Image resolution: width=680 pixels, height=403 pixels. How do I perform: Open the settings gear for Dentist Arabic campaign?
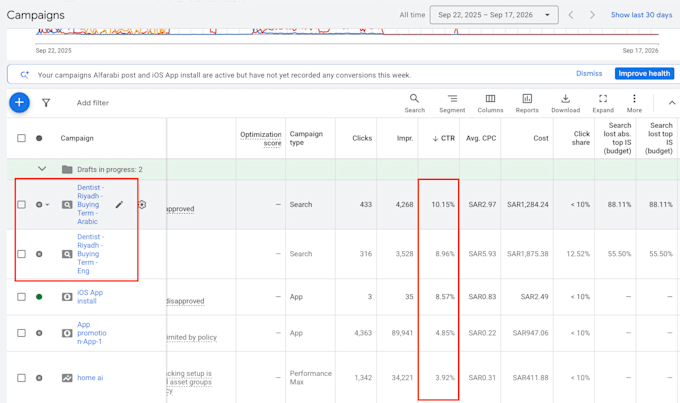[142, 204]
